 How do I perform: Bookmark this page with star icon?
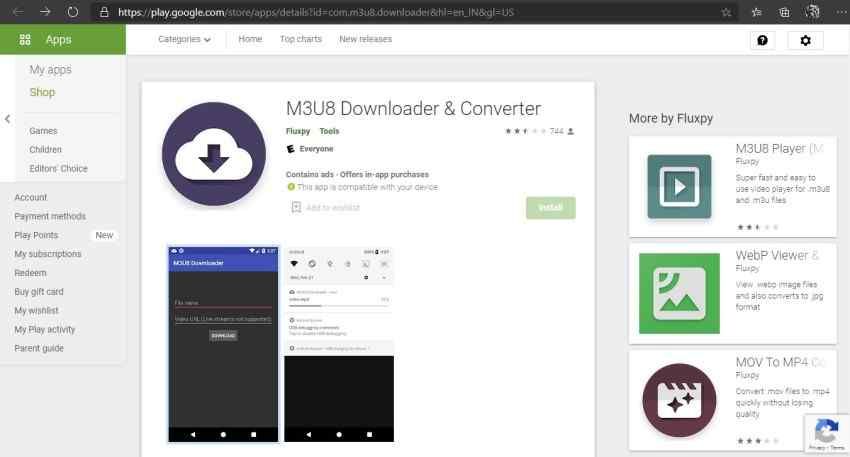pos(726,12)
